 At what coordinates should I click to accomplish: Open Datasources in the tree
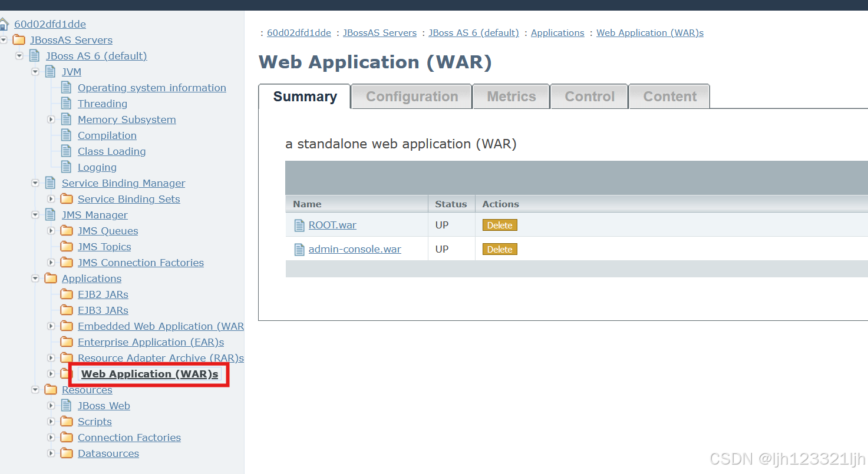pyautogui.click(x=108, y=453)
